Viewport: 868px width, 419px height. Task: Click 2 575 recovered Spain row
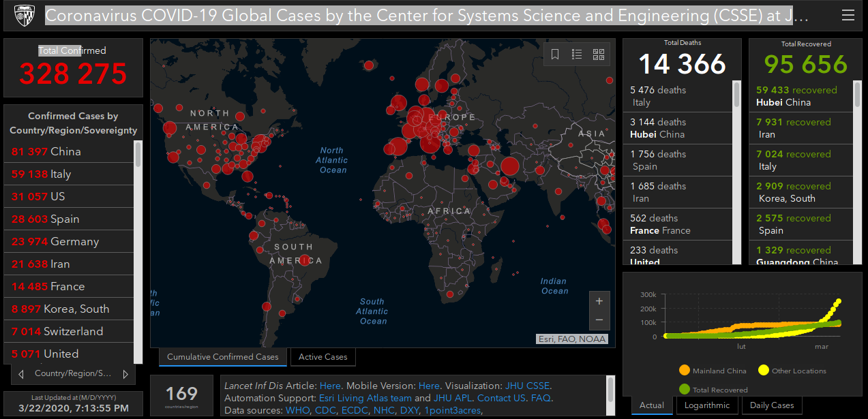801,224
